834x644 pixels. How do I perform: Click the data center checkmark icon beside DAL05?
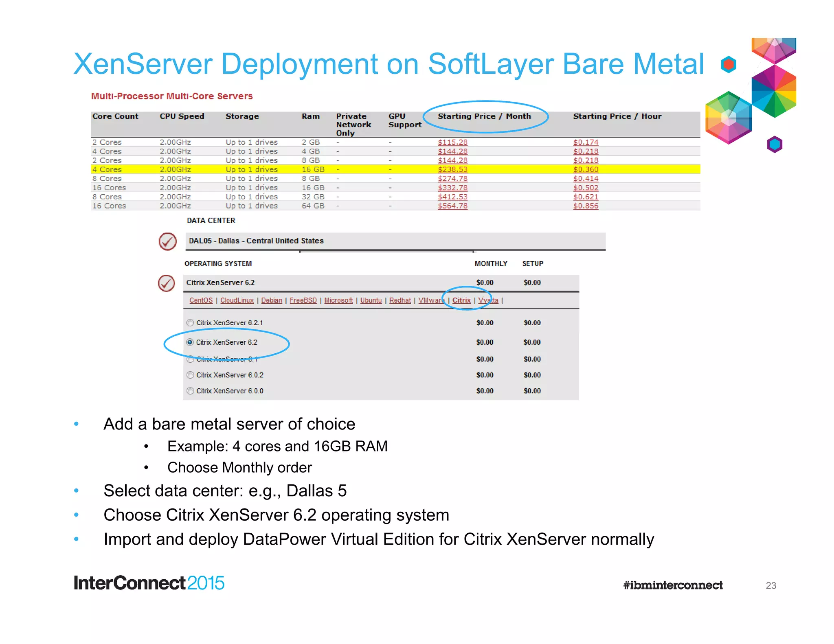167,241
